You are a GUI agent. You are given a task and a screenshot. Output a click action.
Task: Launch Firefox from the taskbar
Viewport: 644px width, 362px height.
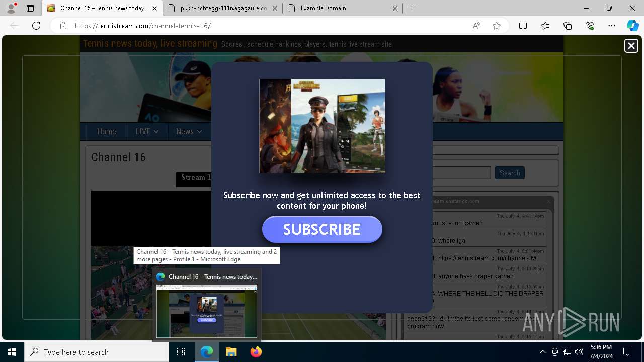pos(256,352)
